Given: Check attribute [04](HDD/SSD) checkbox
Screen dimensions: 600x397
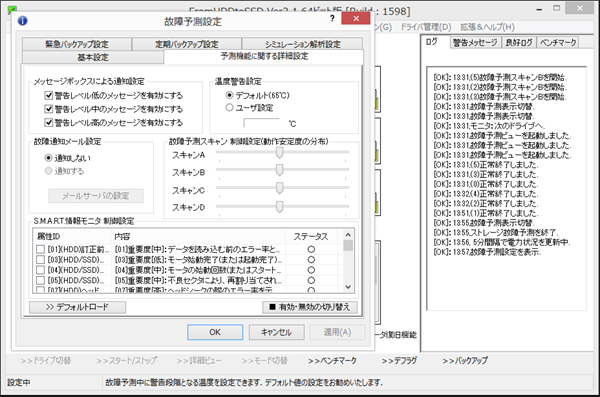Looking at the screenshot, I should coord(40,270).
